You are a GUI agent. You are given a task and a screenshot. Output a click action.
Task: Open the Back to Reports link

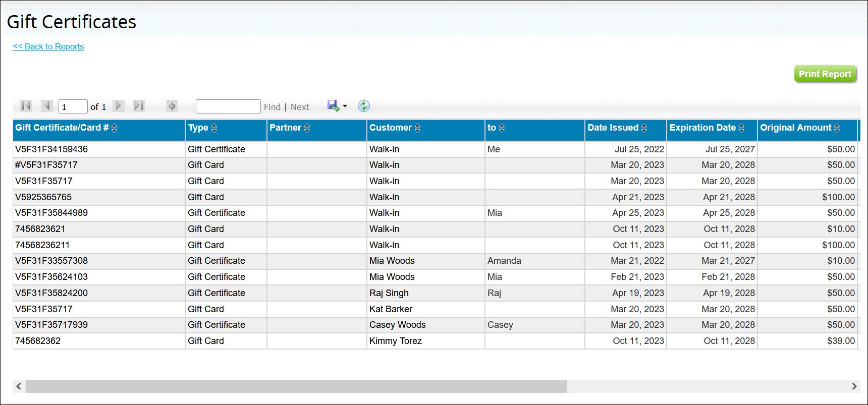point(48,46)
